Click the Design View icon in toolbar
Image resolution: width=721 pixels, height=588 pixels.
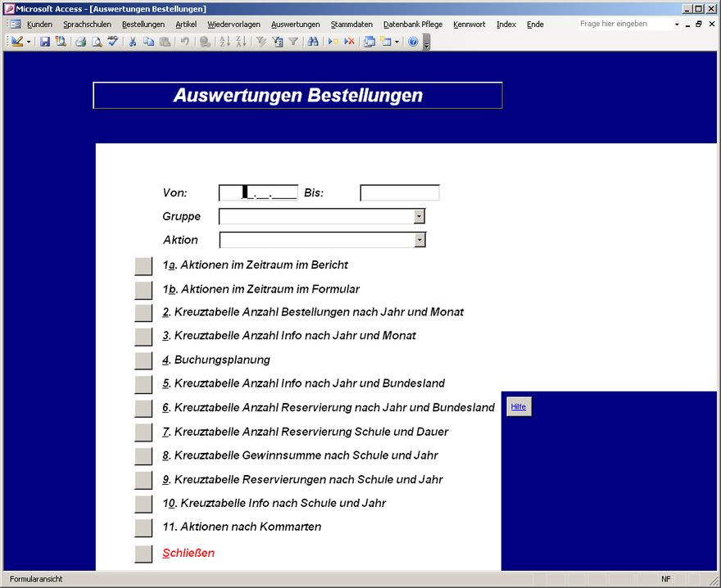[x=17, y=42]
